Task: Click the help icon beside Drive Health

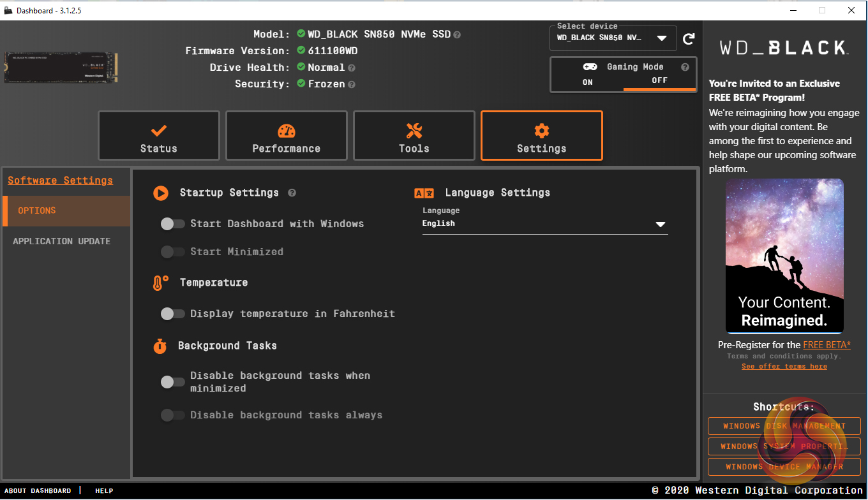Action: point(352,68)
